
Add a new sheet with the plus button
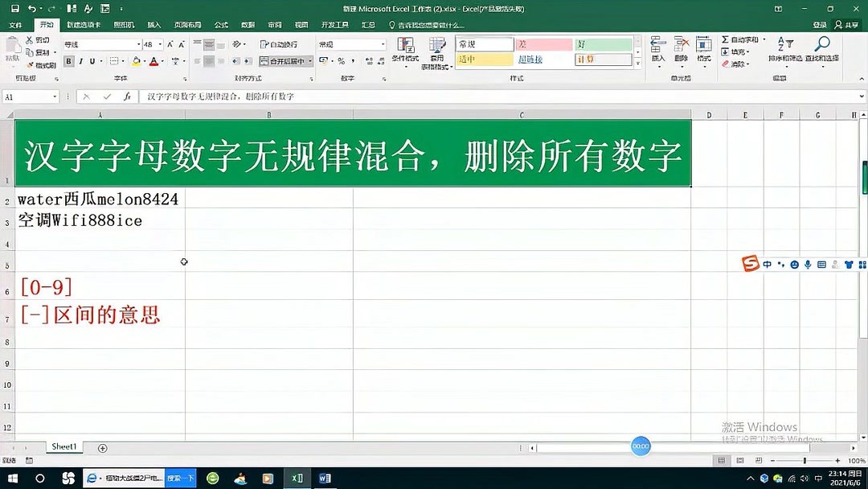point(102,448)
